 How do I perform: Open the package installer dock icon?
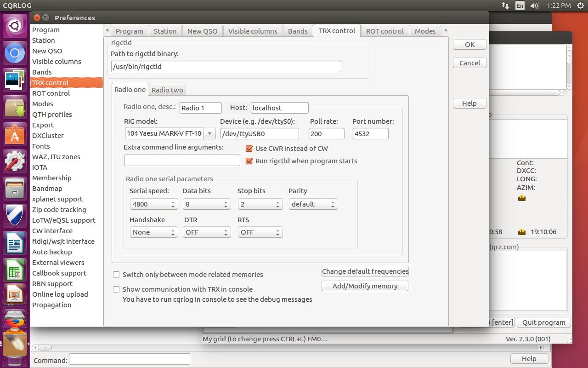(x=15, y=107)
